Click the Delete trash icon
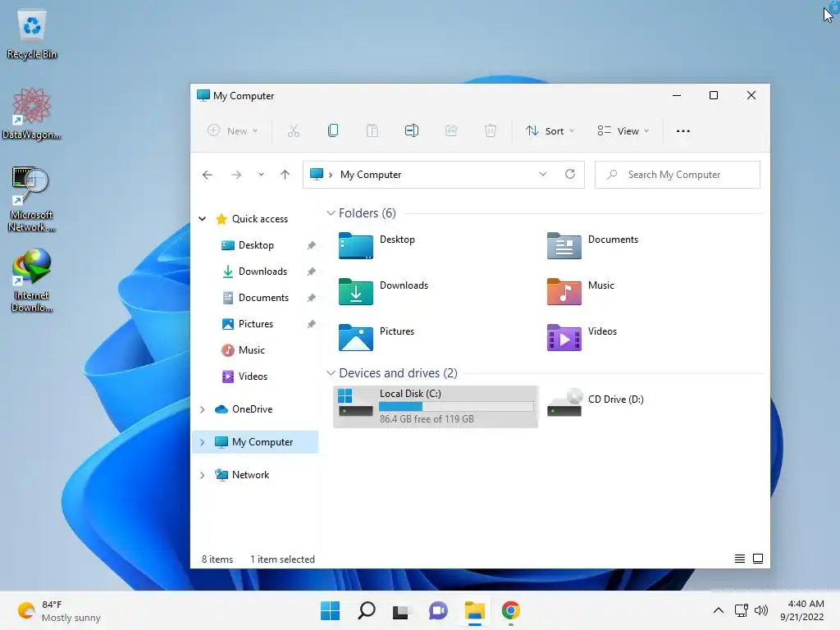This screenshot has height=630, width=840. pyautogui.click(x=491, y=130)
